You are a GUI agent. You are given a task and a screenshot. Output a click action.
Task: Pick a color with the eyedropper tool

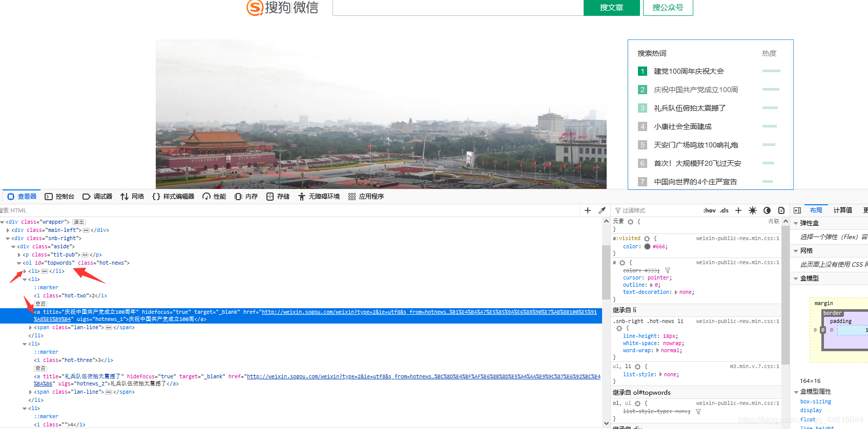click(602, 210)
